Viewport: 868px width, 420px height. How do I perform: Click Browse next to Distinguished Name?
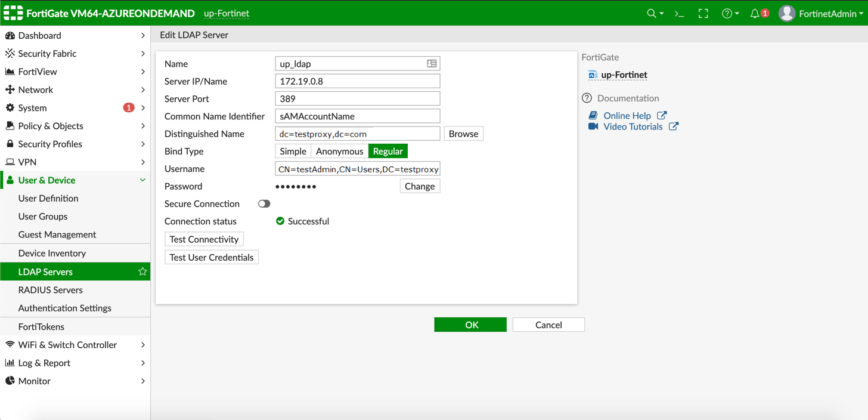pyautogui.click(x=463, y=134)
